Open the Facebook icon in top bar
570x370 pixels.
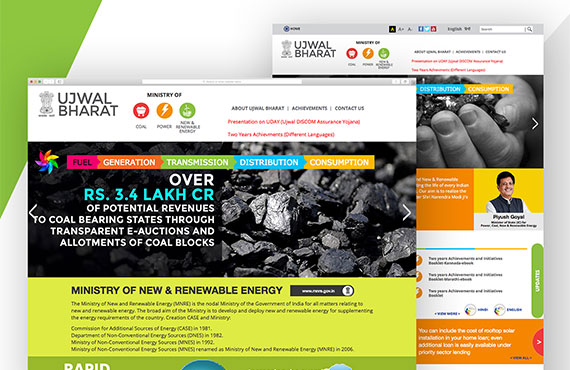[x=421, y=29]
